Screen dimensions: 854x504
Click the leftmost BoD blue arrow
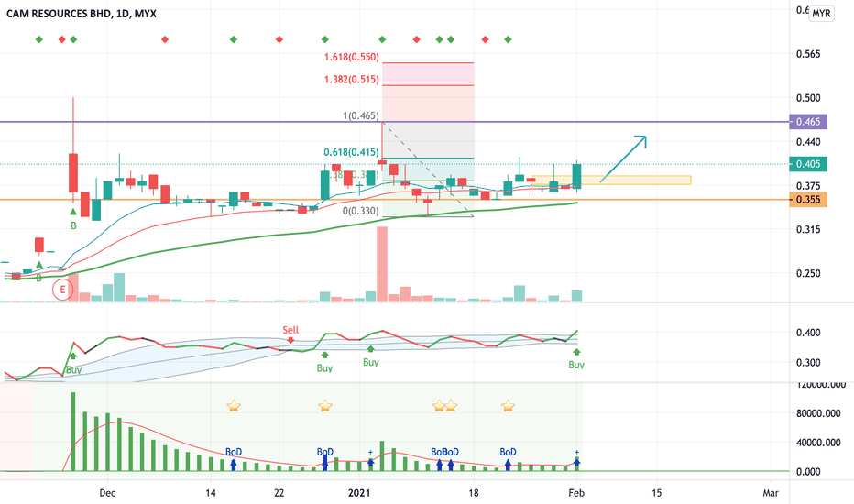[233, 465]
